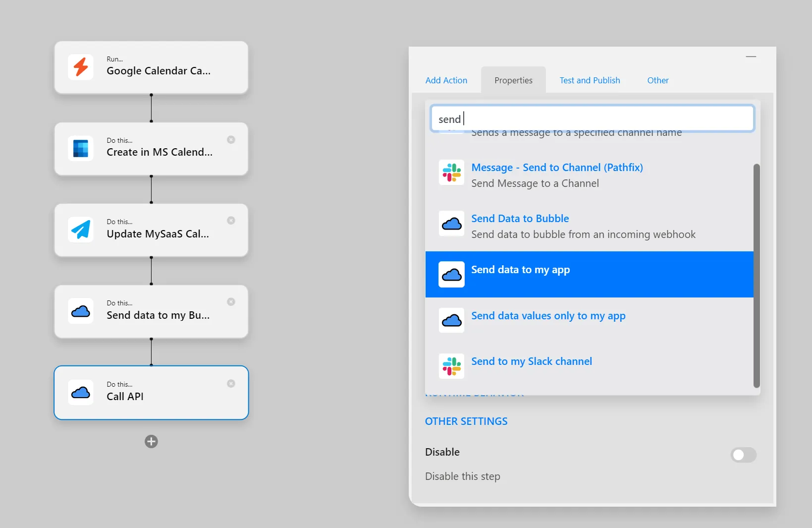Toggle the Disable step switch

[743, 455]
